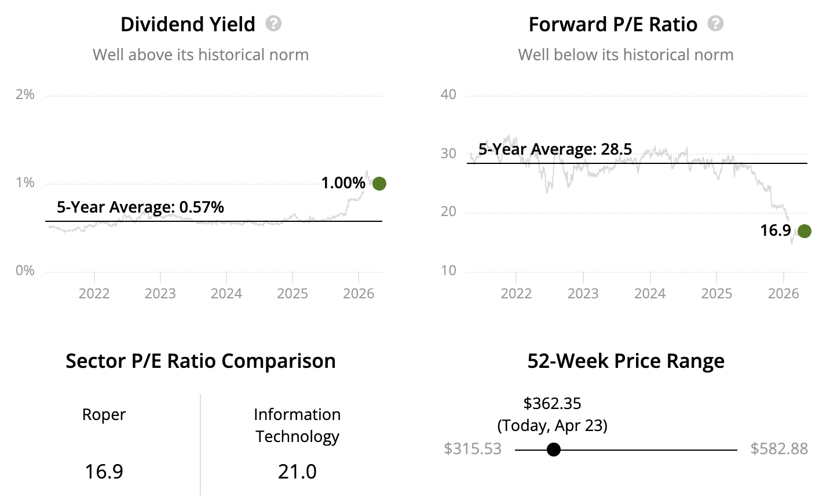Open the Forward P/E Ratio help icon

(716, 24)
